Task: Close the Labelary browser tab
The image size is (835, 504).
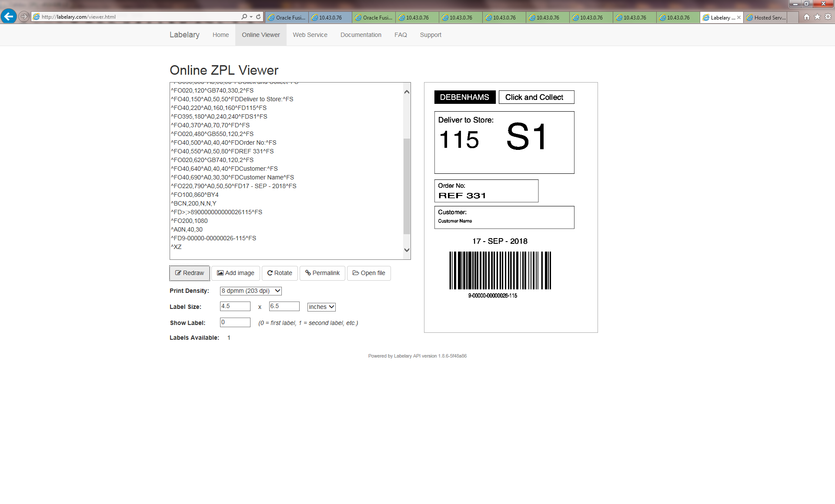Action: [738, 17]
